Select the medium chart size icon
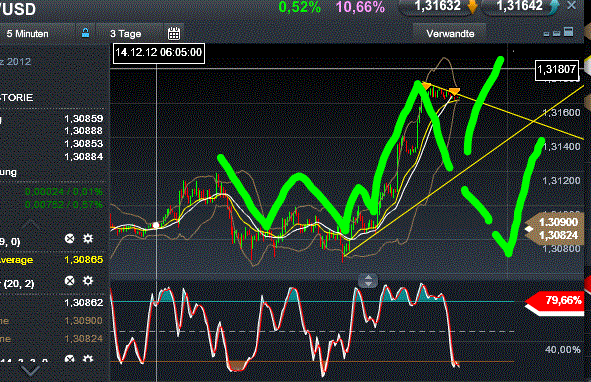591x382 pixels. (556, 33)
